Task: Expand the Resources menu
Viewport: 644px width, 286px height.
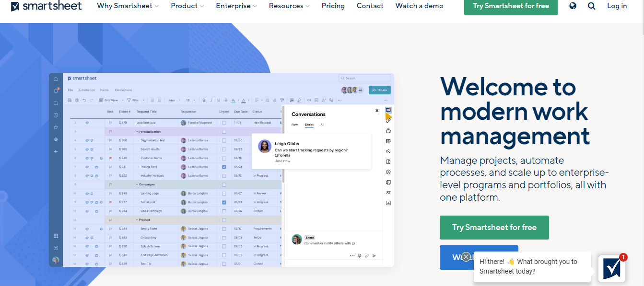Action: pos(289,6)
